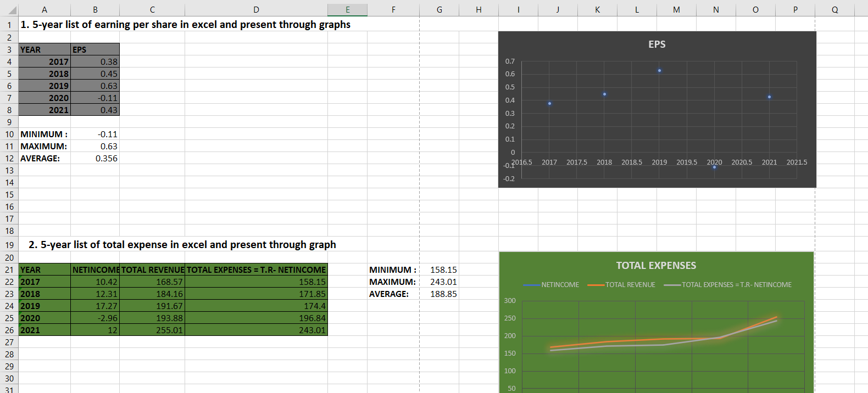Select row 27 header

point(9,342)
